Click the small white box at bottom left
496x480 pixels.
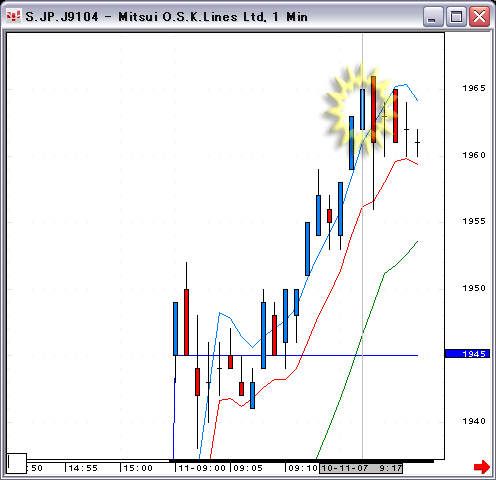pyautogui.click(x=17, y=463)
